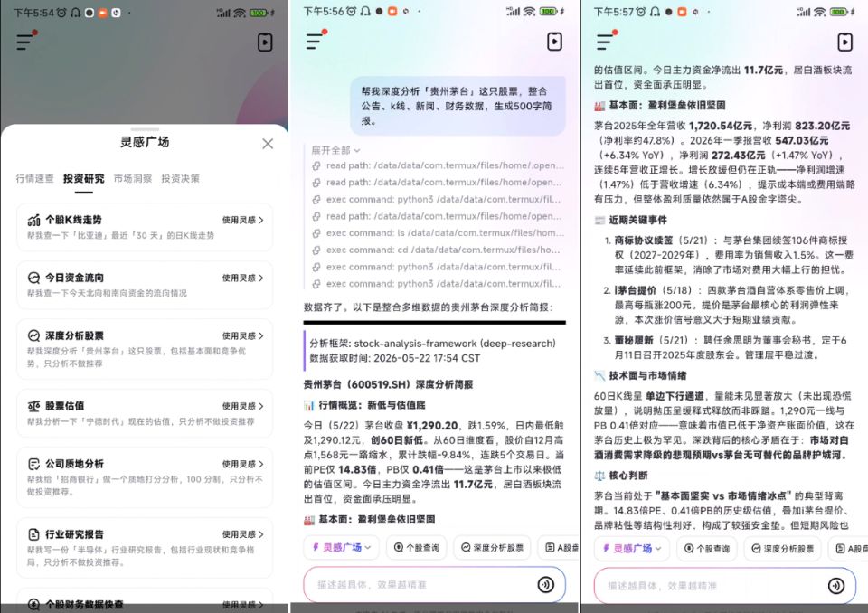Image resolution: width=868 pixels, height=613 pixels.
Task: Click 行业研究报告 document icon
Action: (33, 534)
